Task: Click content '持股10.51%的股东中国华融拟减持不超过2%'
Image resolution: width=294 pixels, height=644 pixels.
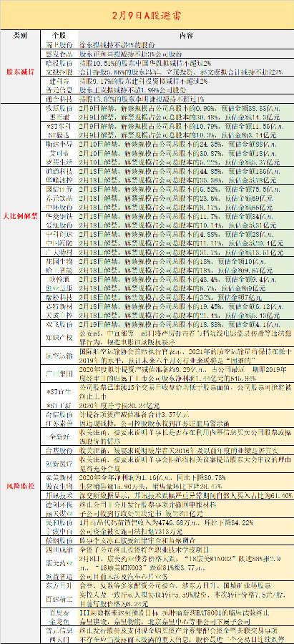Action: [146, 63]
